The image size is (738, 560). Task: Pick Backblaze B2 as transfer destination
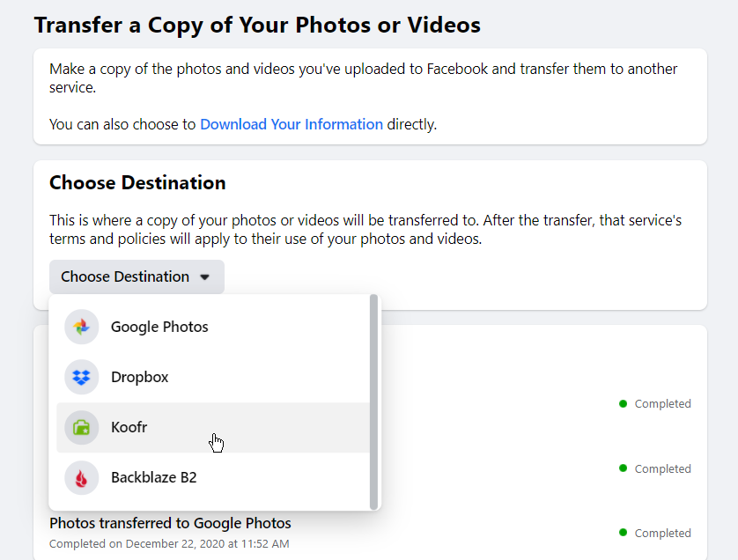(213, 477)
